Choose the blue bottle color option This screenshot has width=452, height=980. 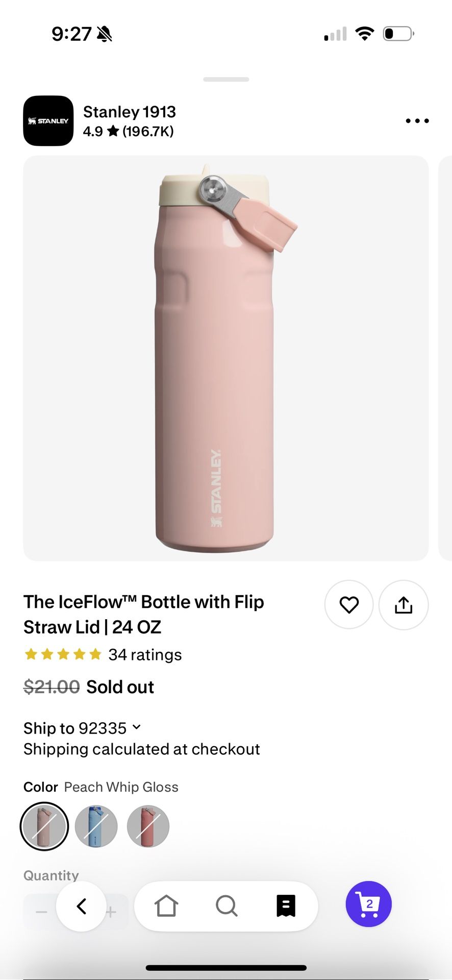tap(96, 826)
